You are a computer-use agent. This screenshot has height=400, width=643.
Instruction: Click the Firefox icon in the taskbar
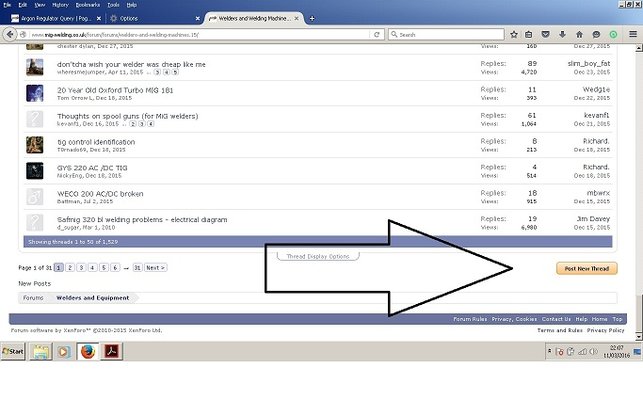pyautogui.click(x=87, y=352)
